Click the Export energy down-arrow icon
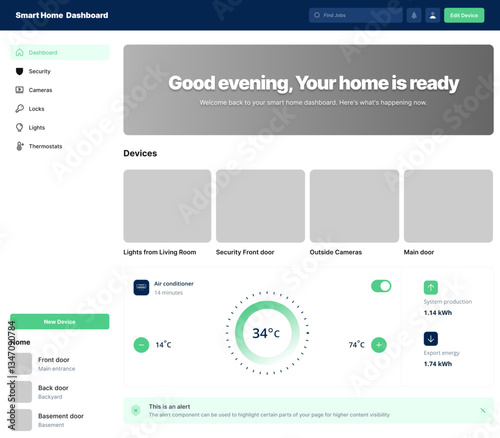Image resolution: width=500 pixels, height=438 pixels. (431, 339)
